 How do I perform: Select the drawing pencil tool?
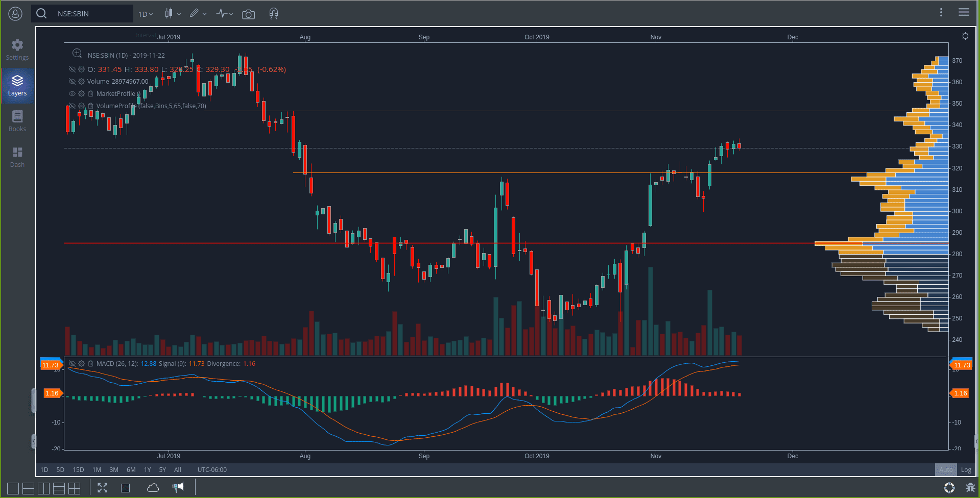(x=195, y=14)
